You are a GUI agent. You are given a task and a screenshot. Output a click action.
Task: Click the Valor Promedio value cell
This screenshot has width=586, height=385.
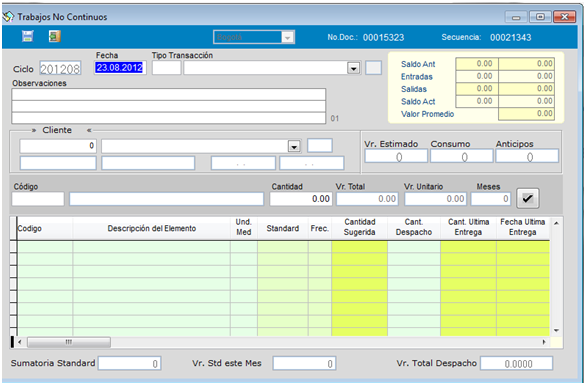[526, 114]
